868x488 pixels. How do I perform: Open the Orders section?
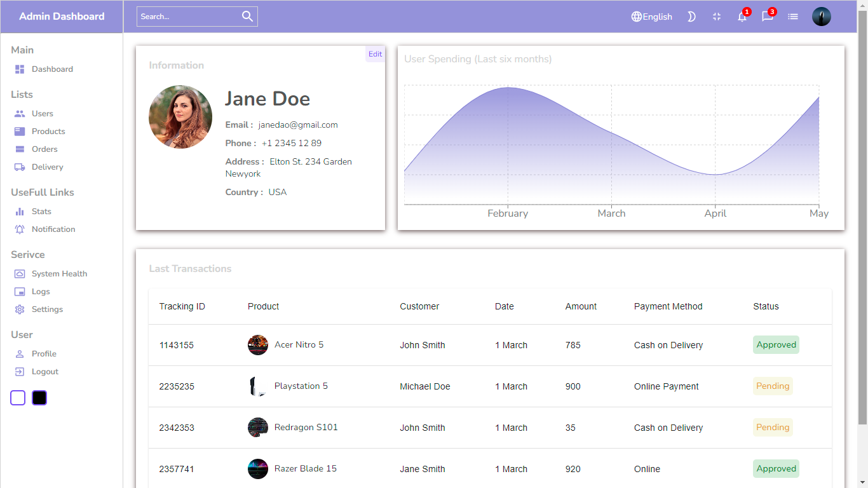point(44,149)
